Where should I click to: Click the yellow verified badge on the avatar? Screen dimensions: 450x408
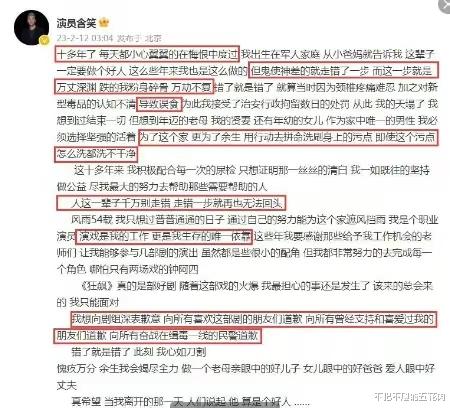click(44, 40)
